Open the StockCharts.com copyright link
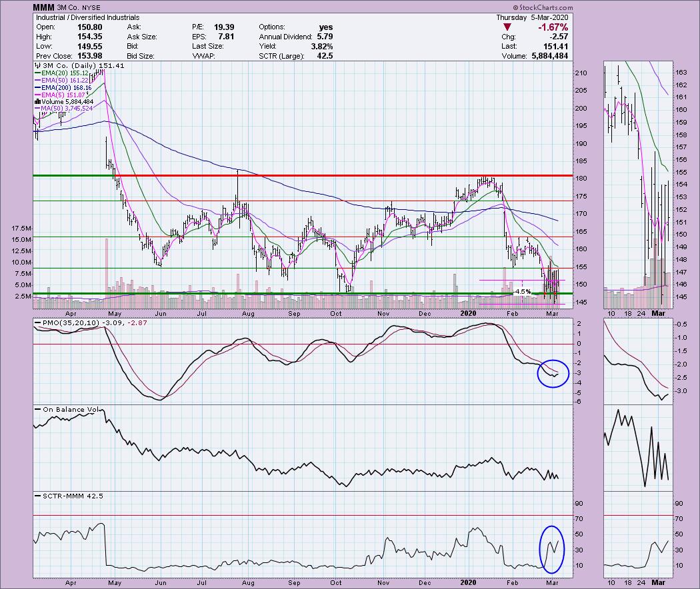700x589 pixels. [x=543, y=7]
